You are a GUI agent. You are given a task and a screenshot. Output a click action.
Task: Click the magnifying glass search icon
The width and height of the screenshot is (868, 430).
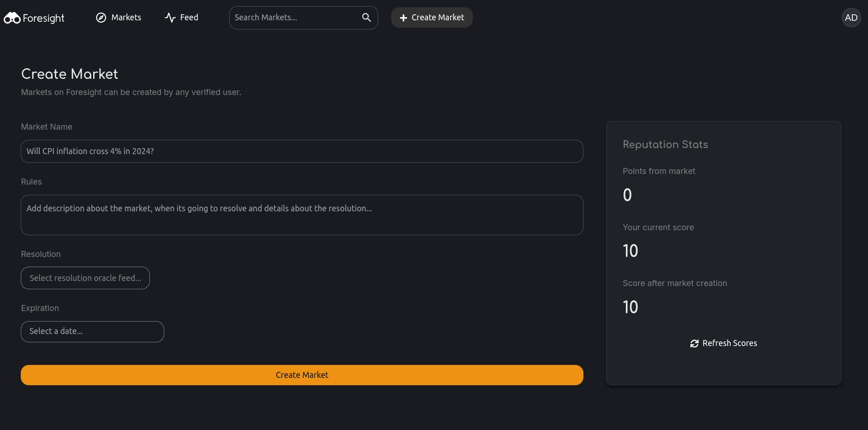[x=366, y=18]
